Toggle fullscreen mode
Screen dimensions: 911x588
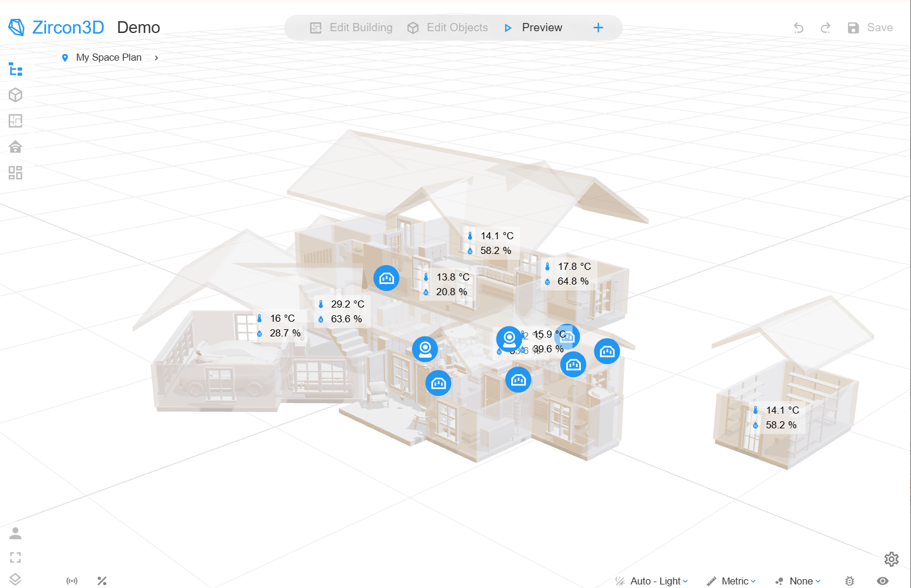coord(16,557)
